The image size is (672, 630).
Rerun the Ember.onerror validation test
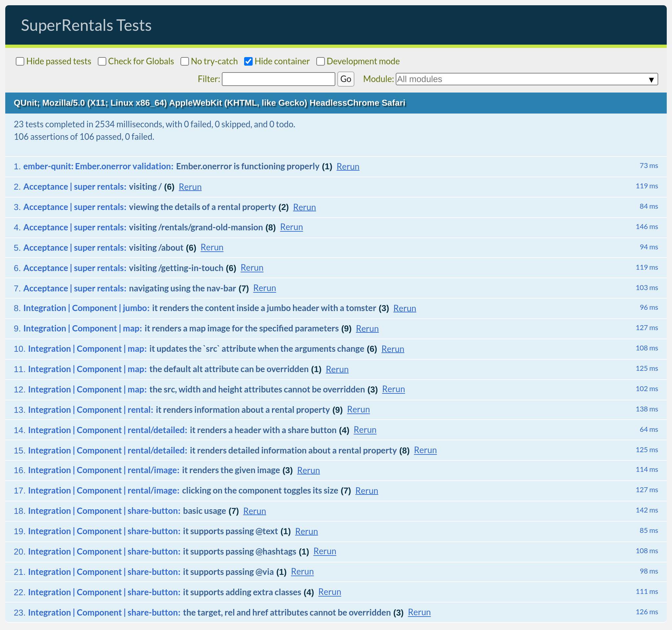[348, 167]
